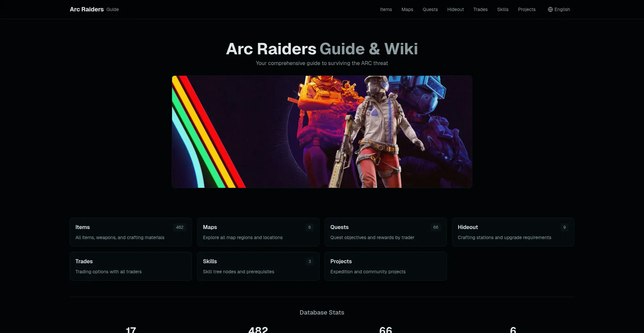Image resolution: width=644 pixels, height=333 pixels.
Task: Open the Skills card for skill tree nodes
Action: (258, 266)
